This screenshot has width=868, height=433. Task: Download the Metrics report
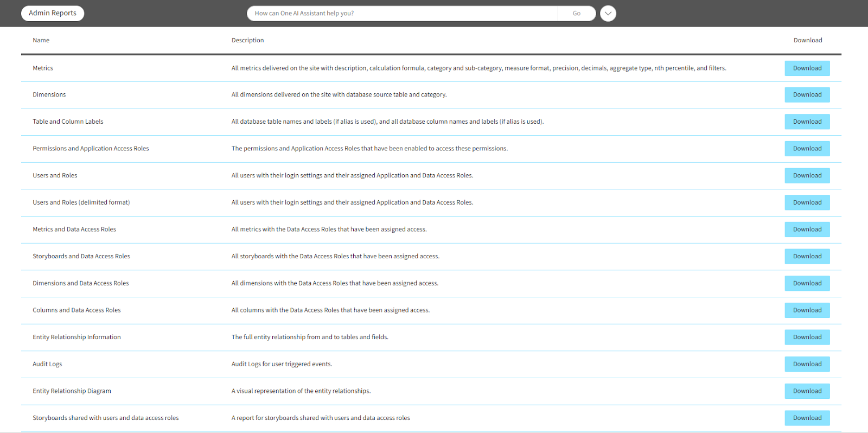tap(807, 68)
